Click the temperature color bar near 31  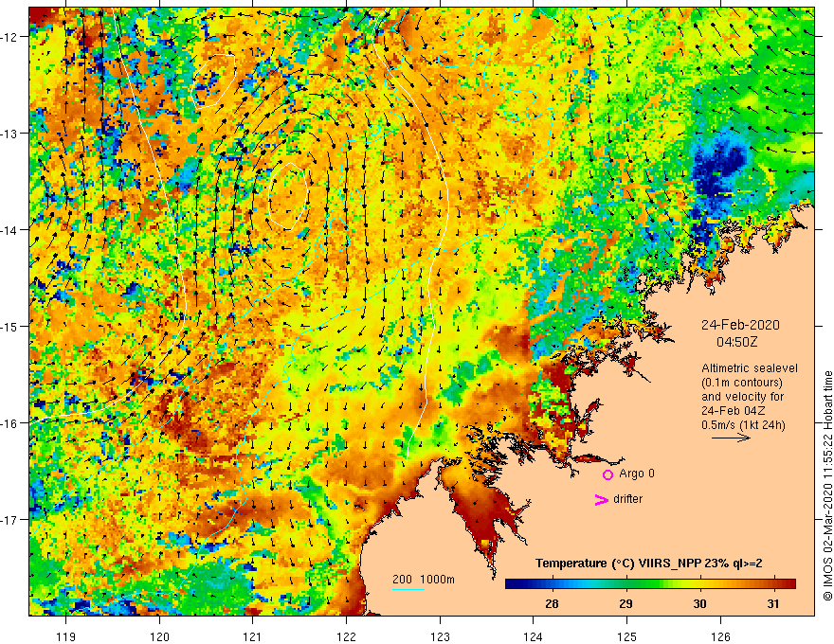[x=773, y=584]
